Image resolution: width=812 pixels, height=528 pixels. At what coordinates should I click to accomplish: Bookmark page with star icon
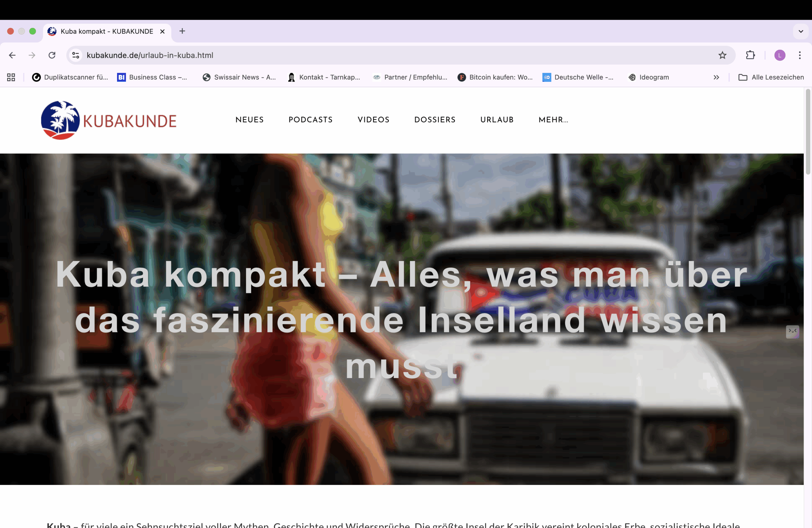pyautogui.click(x=722, y=55)
